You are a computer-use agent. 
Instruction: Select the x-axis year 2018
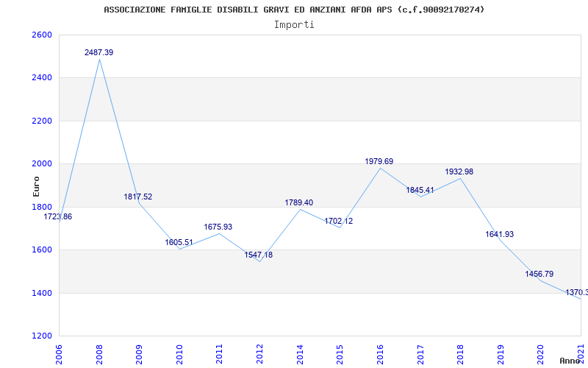click(x=460, y=354)
